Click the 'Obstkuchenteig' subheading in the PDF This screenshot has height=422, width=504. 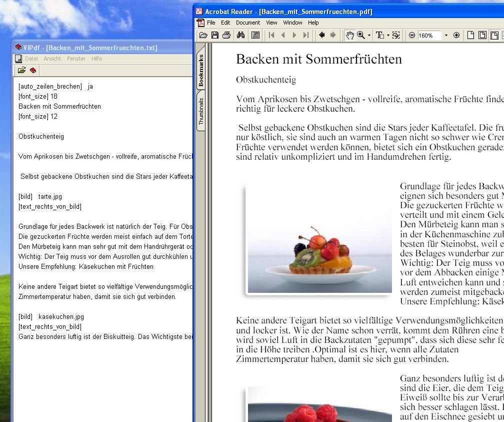tap(266, 80)
